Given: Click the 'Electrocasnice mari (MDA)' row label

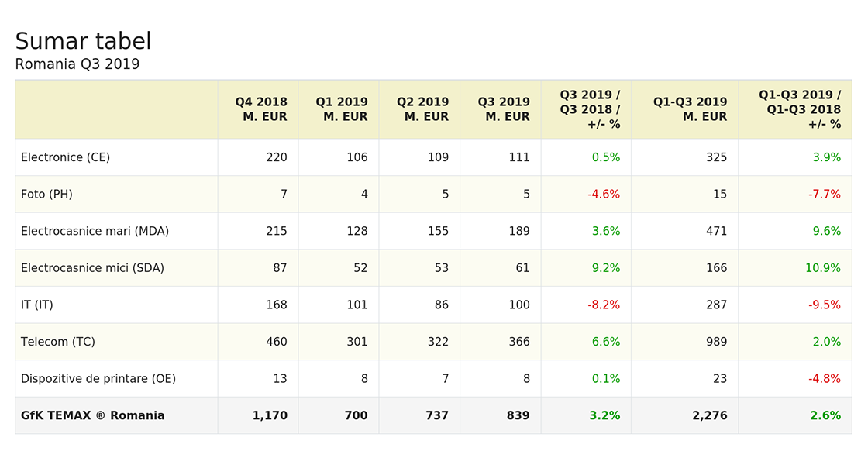Looking at the screenshot, I should point(95,231).
